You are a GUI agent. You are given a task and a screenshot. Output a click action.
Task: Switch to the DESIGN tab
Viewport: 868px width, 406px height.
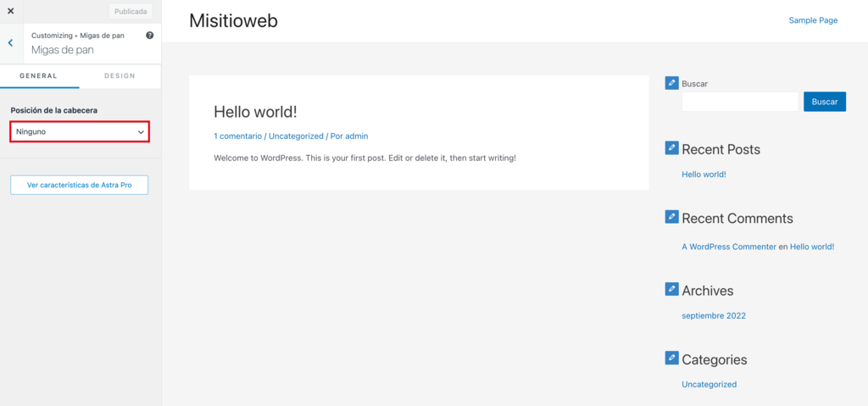[x=120, y=76]
